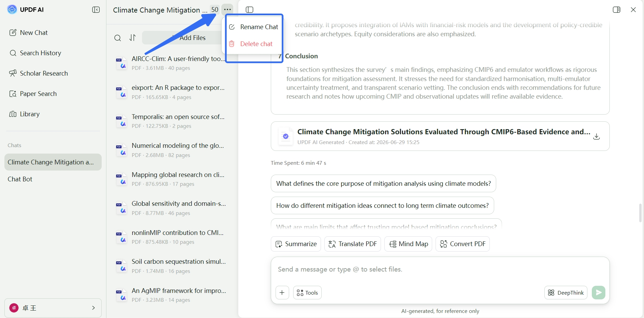644x318 pixels.
Task: Choose Rename Chat from the menu
Action: (x=254, y=27)
